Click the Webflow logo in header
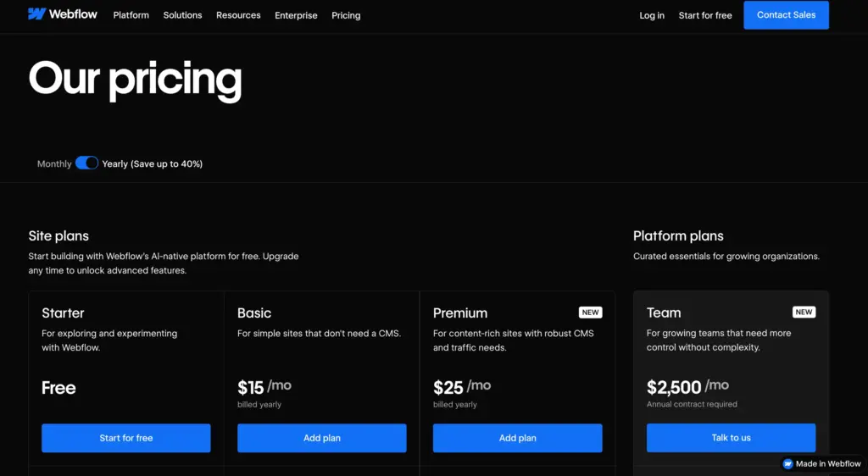 pyautogui.click(x=63, y=14)
